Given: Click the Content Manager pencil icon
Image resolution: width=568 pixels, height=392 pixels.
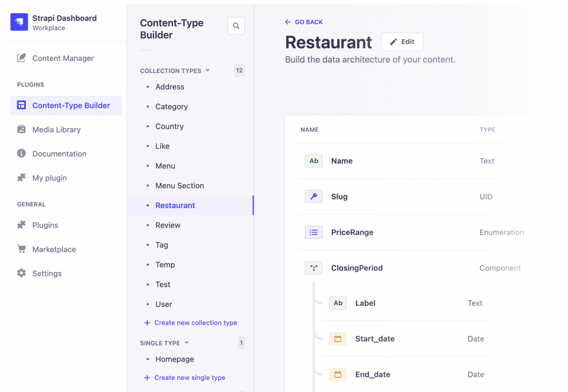Looking at the screenshot, I should coord(22,58).
